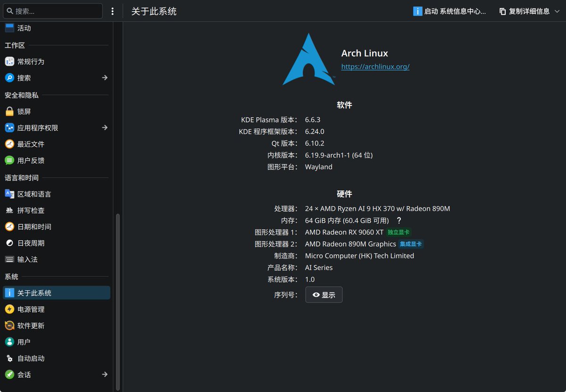Image resolution: width=566 pixels, height=392 pixels.
Task: Open 输入法 keyboard icon
Action: coord(9,259)
